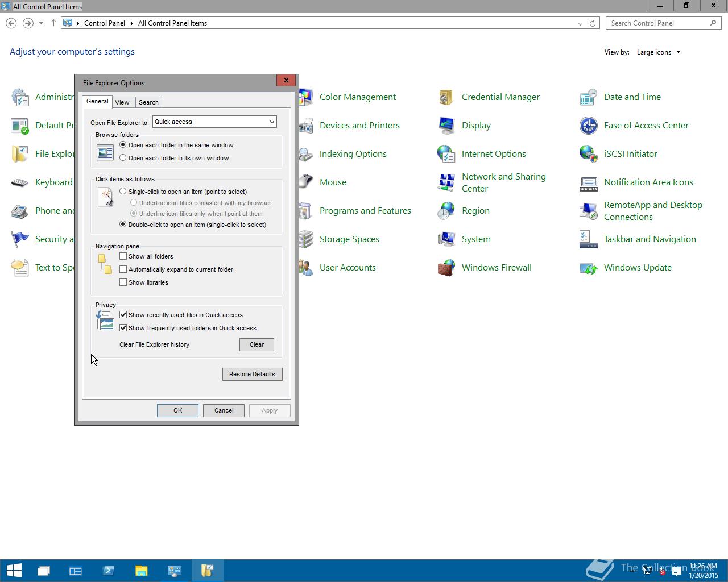Open RemoteApp and Desktop Connections icon
The image size is (728, 582).
(588, 211)
